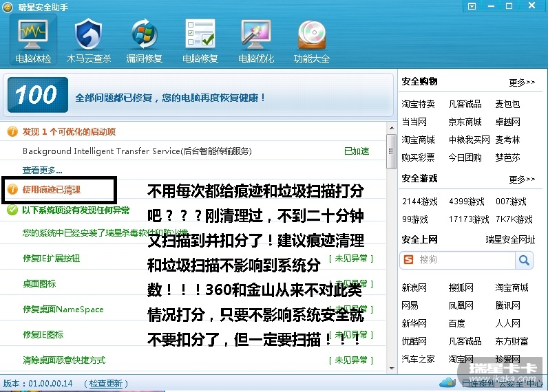Click the 检查更新 check update link

106,384
